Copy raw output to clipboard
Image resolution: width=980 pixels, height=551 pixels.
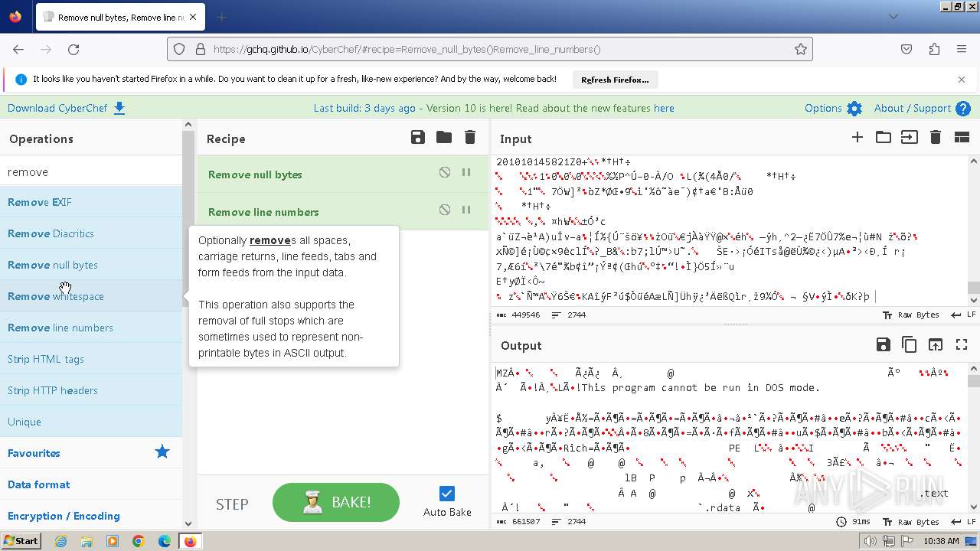click(910, 345)
